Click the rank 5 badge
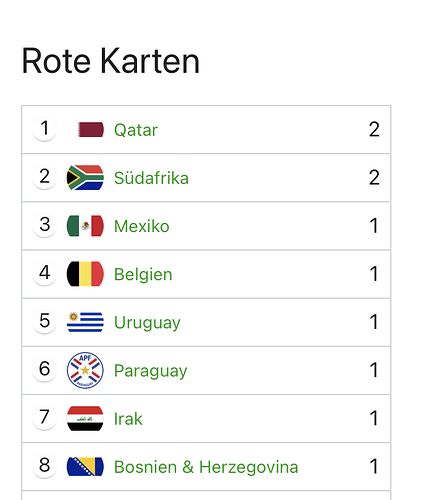 pos(44,321)
